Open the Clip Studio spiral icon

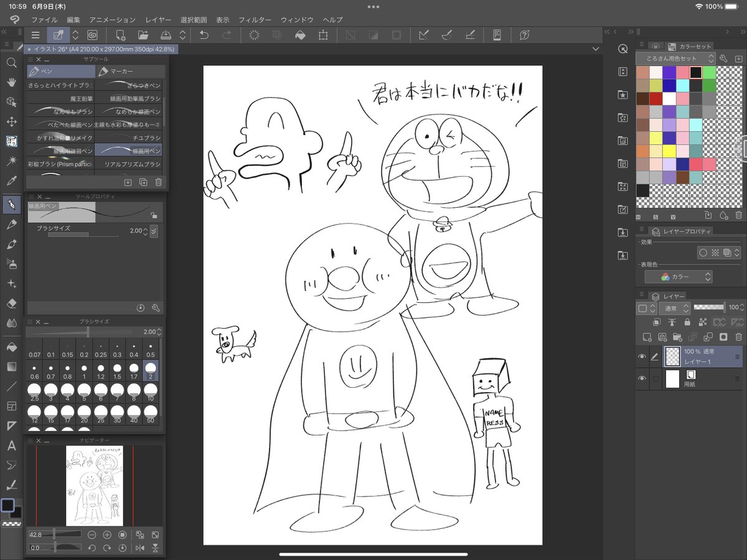[92, 35]
